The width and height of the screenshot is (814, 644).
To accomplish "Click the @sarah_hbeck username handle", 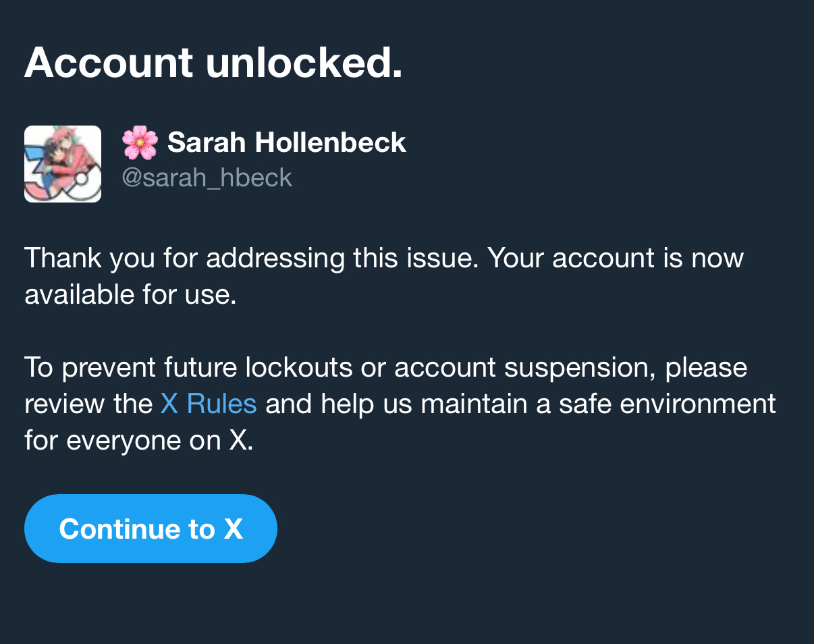I will (x=207, y=178).
